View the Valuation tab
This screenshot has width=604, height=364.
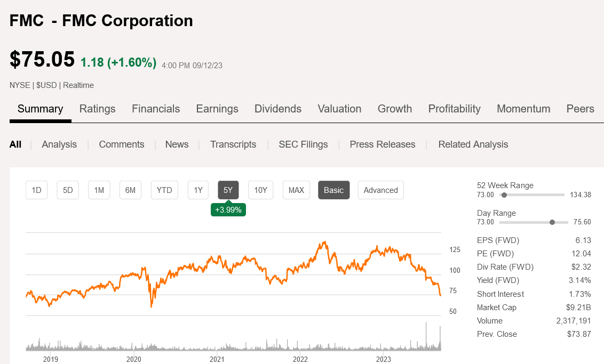[339, 109]
